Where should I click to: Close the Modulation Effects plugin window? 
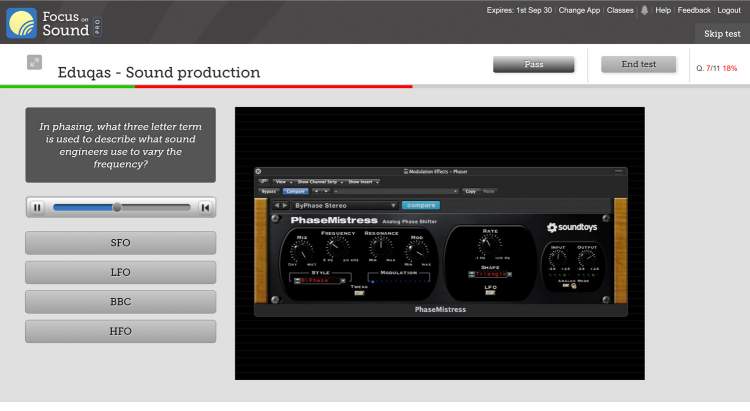[x=258, y=171]
